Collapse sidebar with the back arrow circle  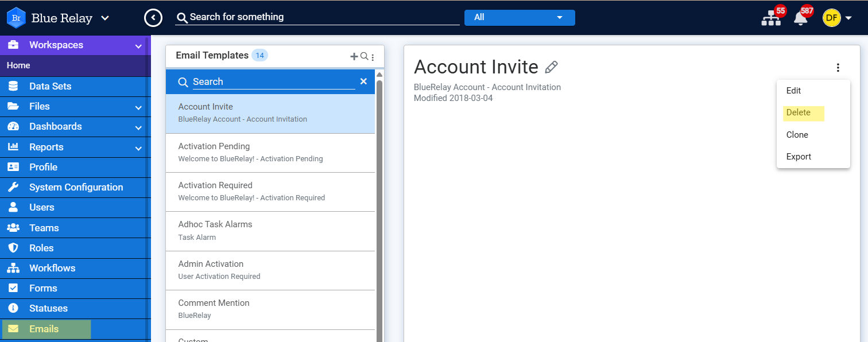coord(153,18)
